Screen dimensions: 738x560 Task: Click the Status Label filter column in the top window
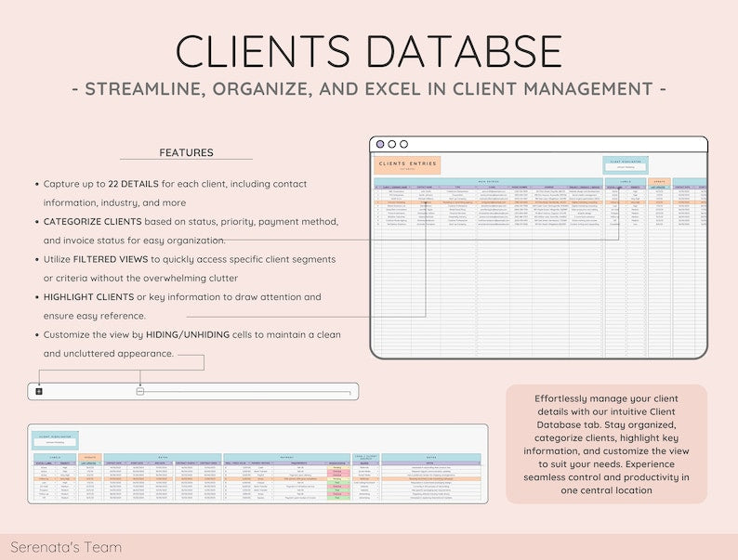point(615,188)
